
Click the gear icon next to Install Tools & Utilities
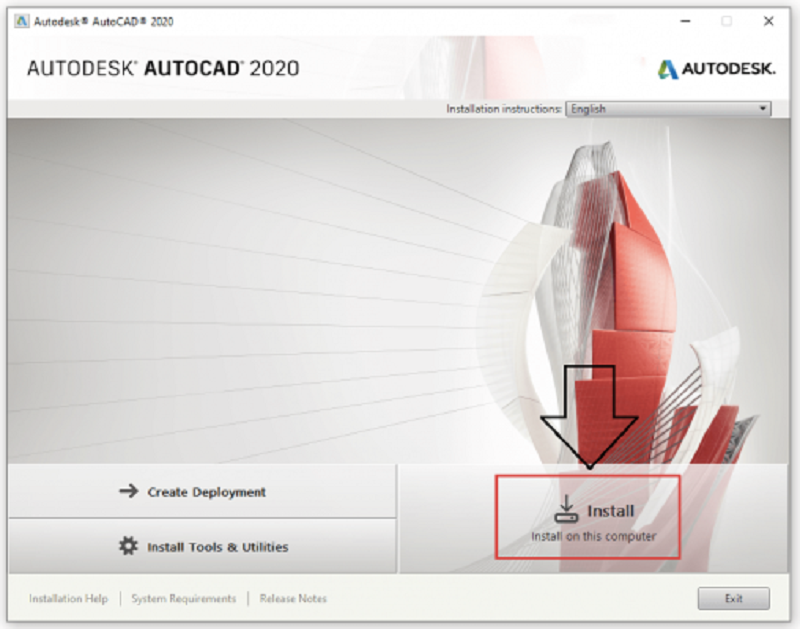[125, 547]
